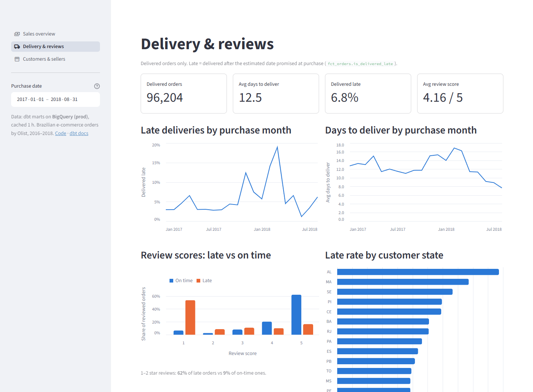Click the orange Late bar for review score 3
This screenshot has width=533, height=392.
point(249,331)
